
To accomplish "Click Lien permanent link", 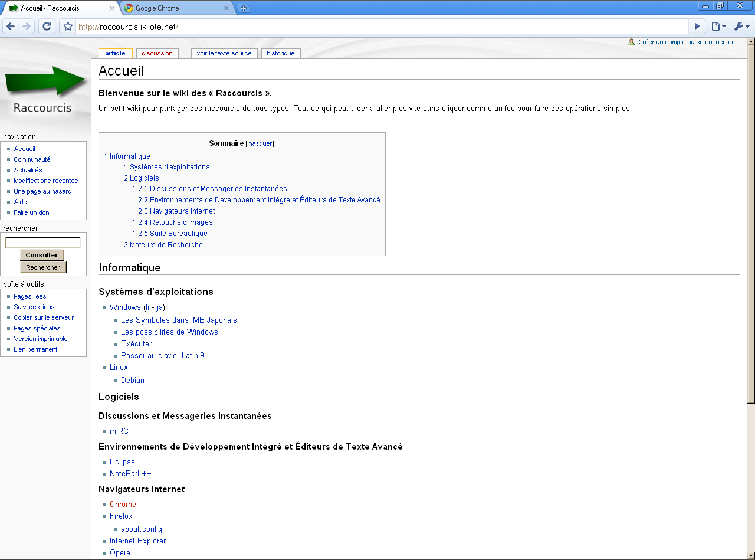I will (x=35, y=349).
